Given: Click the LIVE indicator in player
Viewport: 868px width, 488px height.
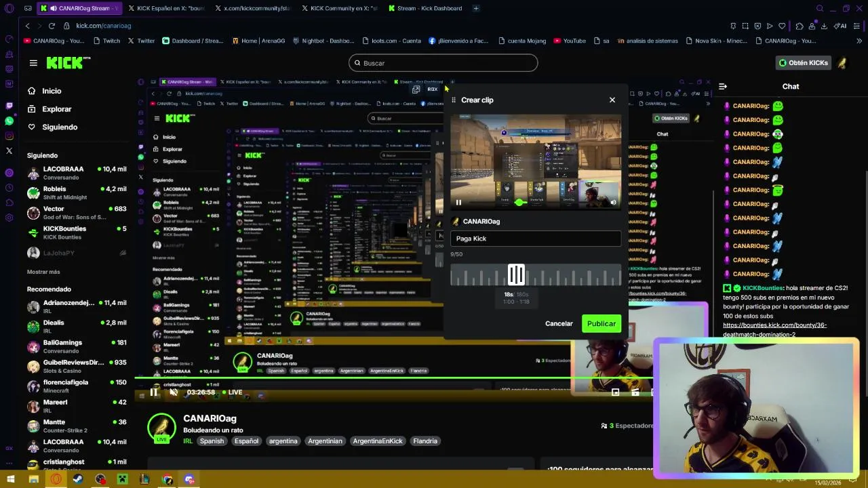Looking at the screenshot, I should (232, 392).
